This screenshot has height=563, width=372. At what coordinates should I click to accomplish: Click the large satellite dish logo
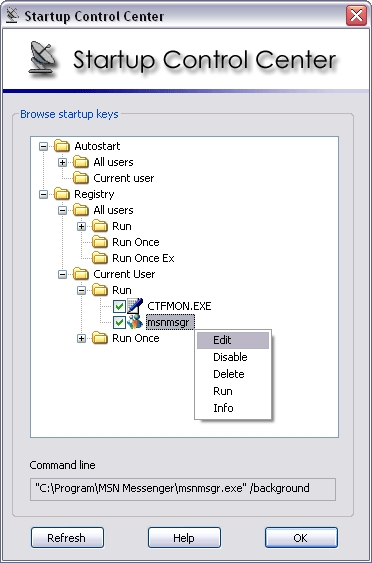pyautogui.click(x=43, y=57)
